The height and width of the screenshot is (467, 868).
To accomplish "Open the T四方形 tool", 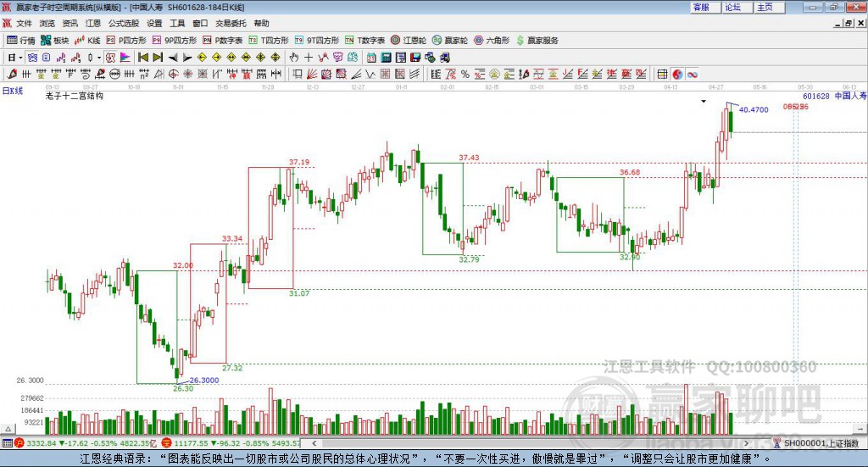I will click(269, 41).
